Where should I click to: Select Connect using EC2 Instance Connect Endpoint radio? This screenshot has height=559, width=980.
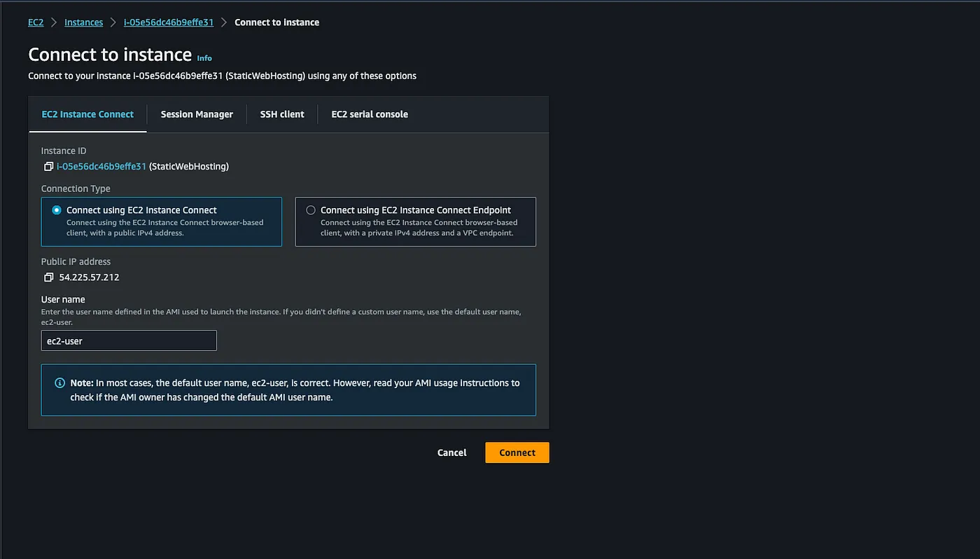tap(311, 210)
